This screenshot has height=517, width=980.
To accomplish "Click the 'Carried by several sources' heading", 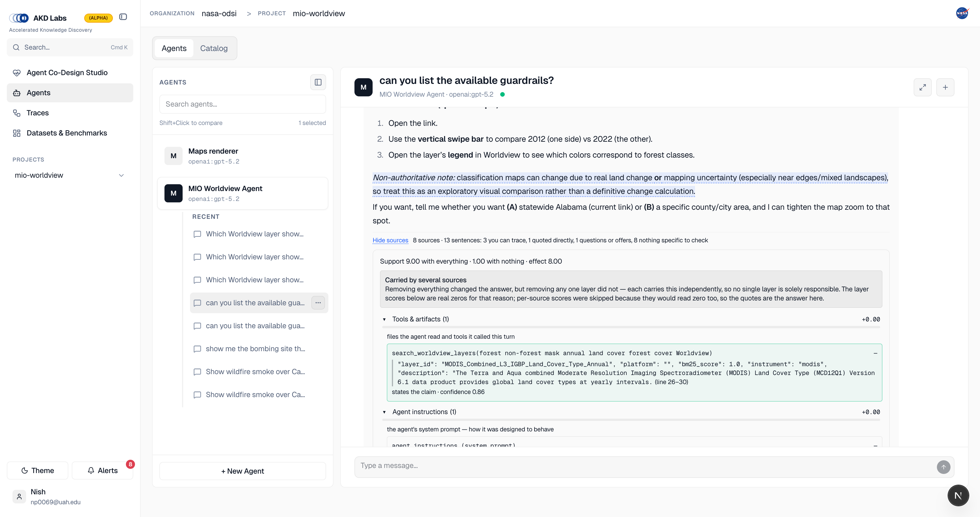I will tap(426, 280).
